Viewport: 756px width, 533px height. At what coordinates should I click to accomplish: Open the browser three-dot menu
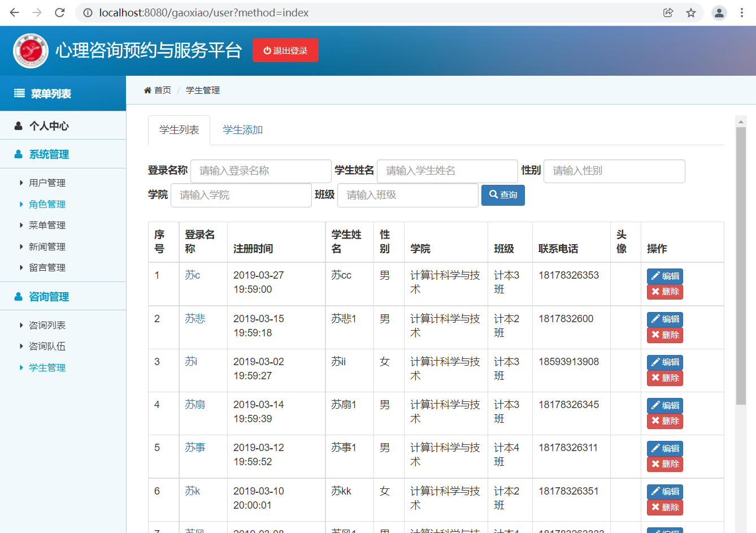741,12
